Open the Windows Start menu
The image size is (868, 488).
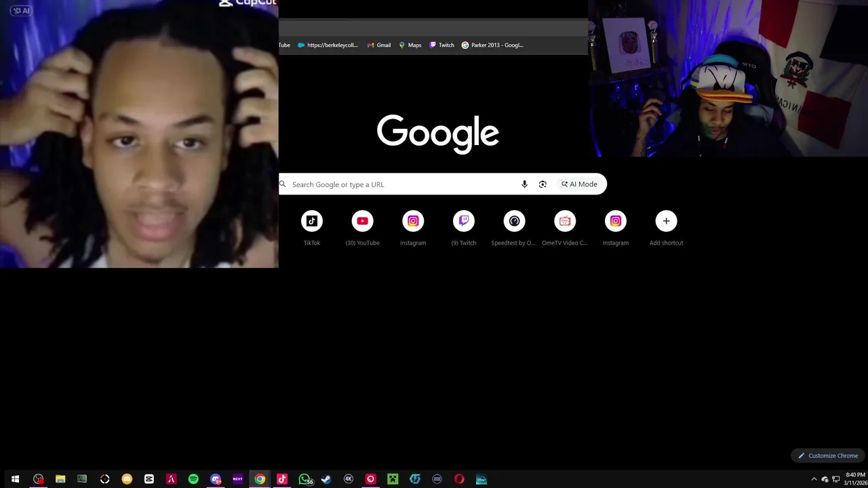15,479
